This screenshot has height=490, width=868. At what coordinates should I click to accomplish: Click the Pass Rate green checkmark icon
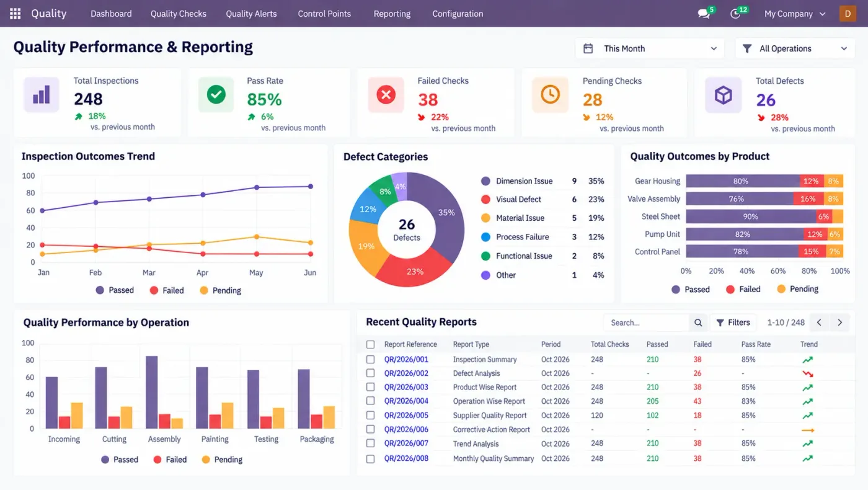point(216,95)
